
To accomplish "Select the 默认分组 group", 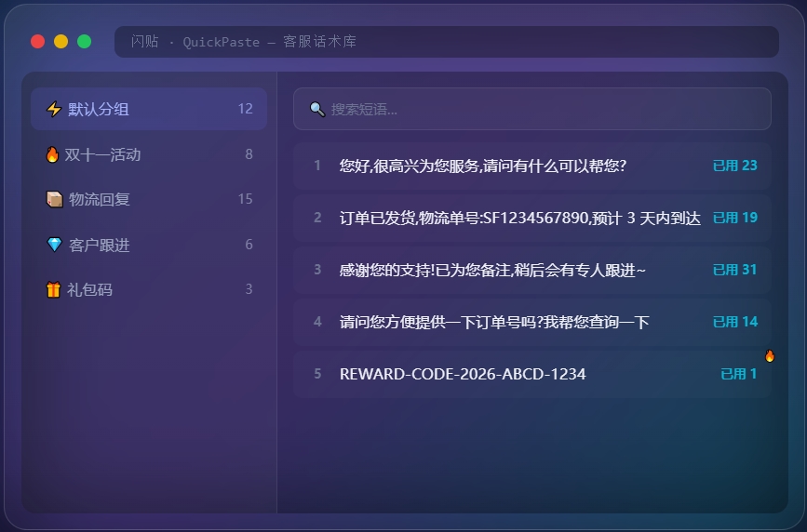I will tap(149, 109).
